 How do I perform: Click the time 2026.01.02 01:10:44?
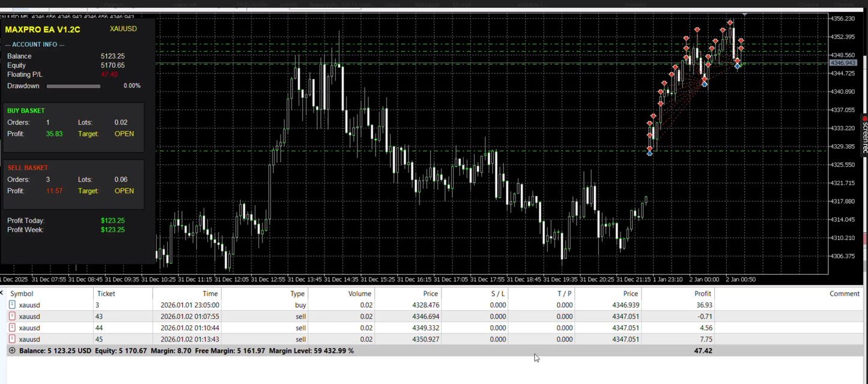189,328
